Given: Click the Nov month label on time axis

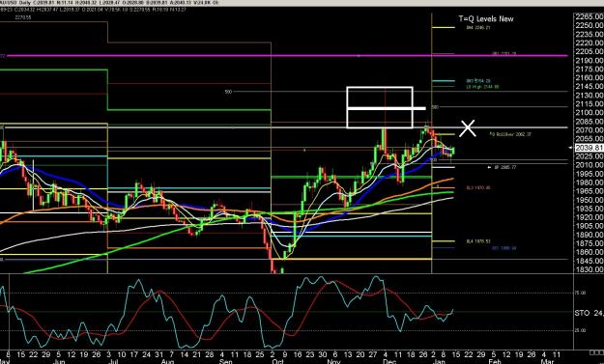Looking at the screenshot, I should point(333,362).
